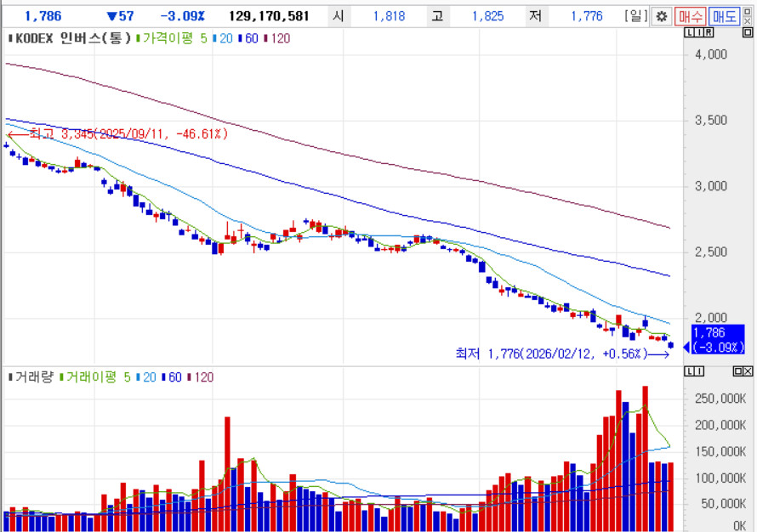Click the volume average 60 legend
This screenshot has width=757, height=532.
[171, 376]
